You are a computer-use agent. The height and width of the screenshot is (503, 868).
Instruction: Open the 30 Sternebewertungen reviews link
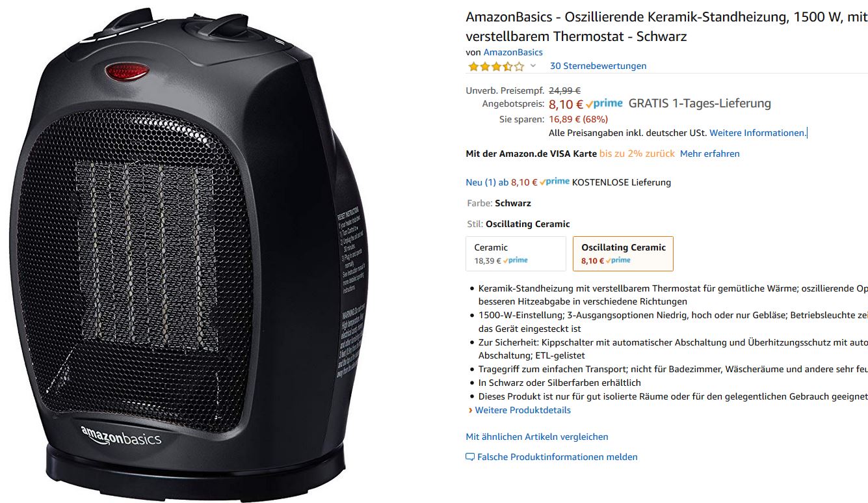[x=598, y=66]
